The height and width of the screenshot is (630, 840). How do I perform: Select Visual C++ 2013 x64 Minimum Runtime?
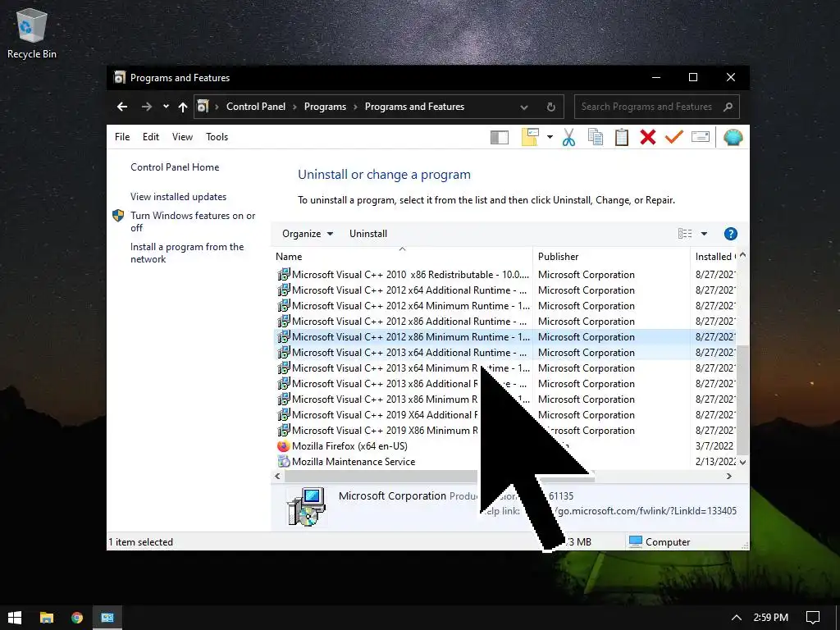click(x=505, y=368)
